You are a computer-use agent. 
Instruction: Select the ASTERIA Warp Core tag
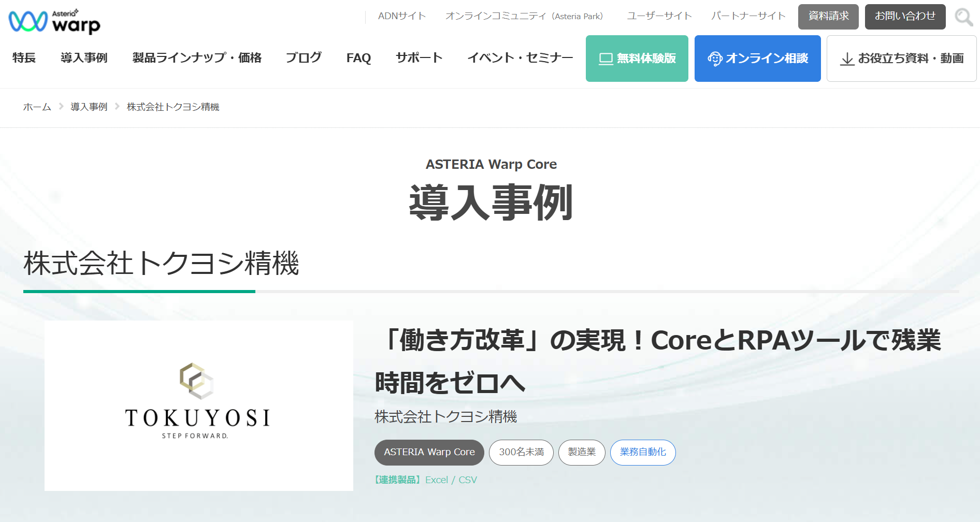tap(429, 452)
